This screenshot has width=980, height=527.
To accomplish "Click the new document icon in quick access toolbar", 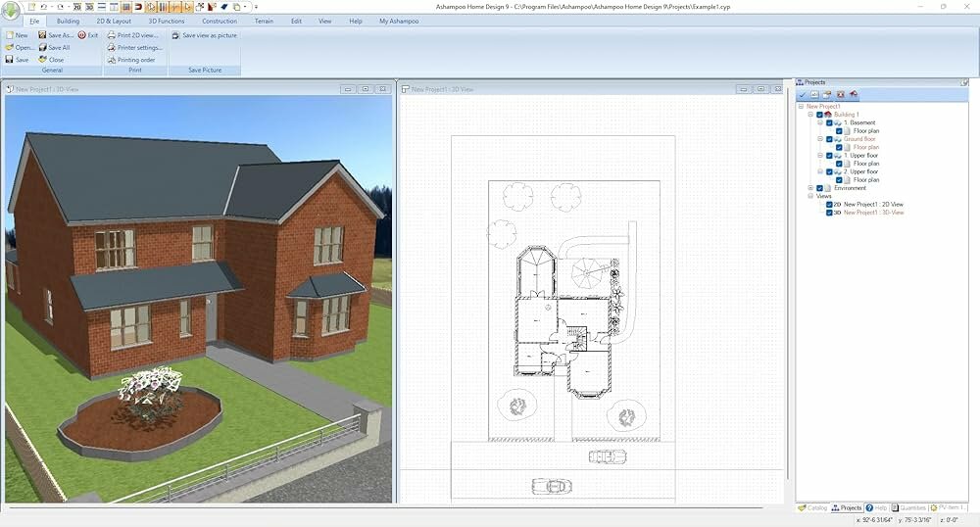I will (x=32, y=7).
